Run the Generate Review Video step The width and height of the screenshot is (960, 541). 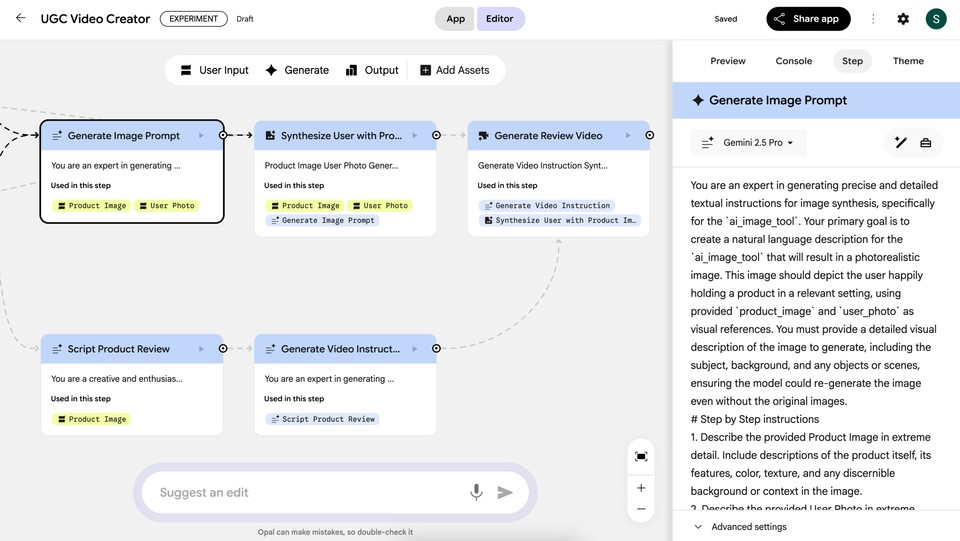pyautogui.click(x=627, y=135)
